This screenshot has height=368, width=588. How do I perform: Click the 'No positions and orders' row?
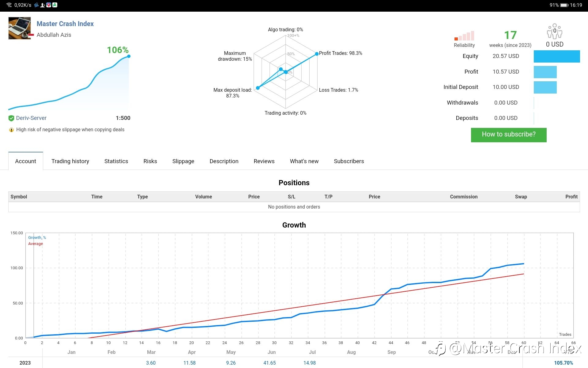[294, 207]
